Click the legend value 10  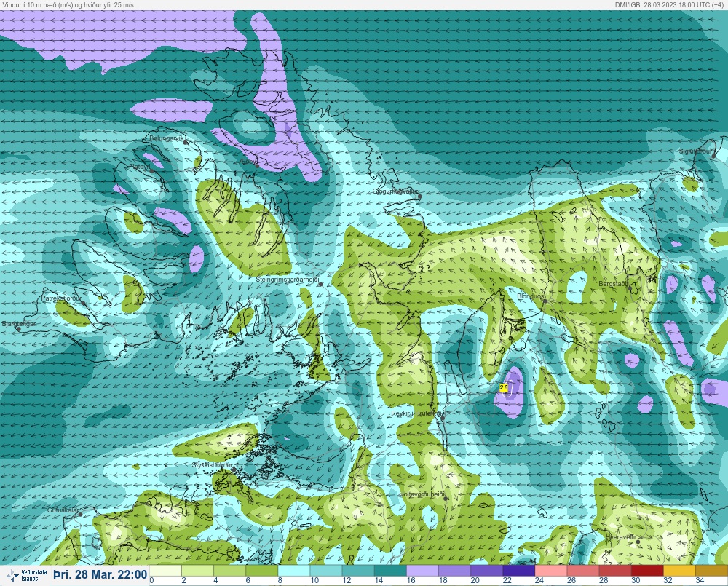coord(314,580)
